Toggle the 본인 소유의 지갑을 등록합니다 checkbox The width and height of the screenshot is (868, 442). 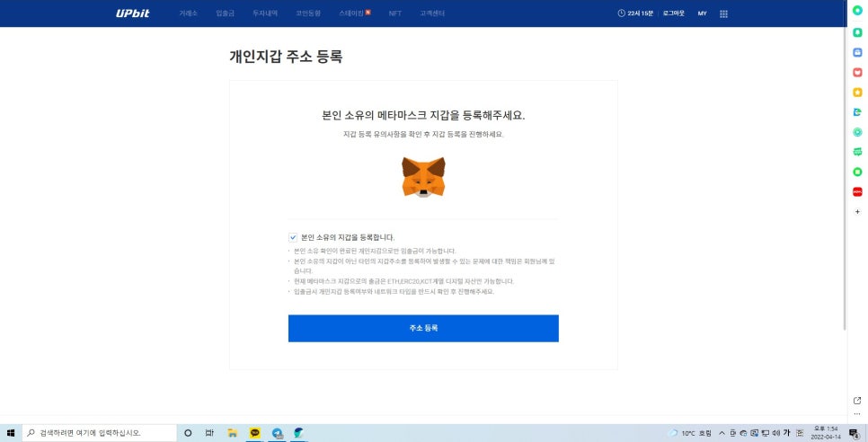(293, 238)
